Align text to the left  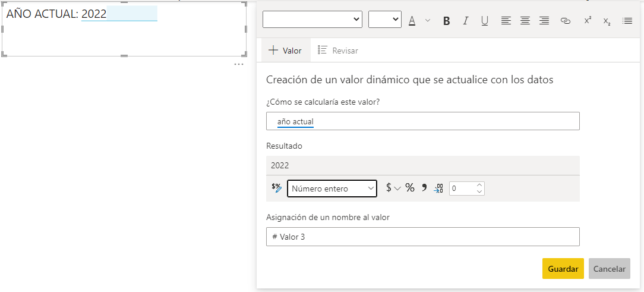click(x=506, y=21)
